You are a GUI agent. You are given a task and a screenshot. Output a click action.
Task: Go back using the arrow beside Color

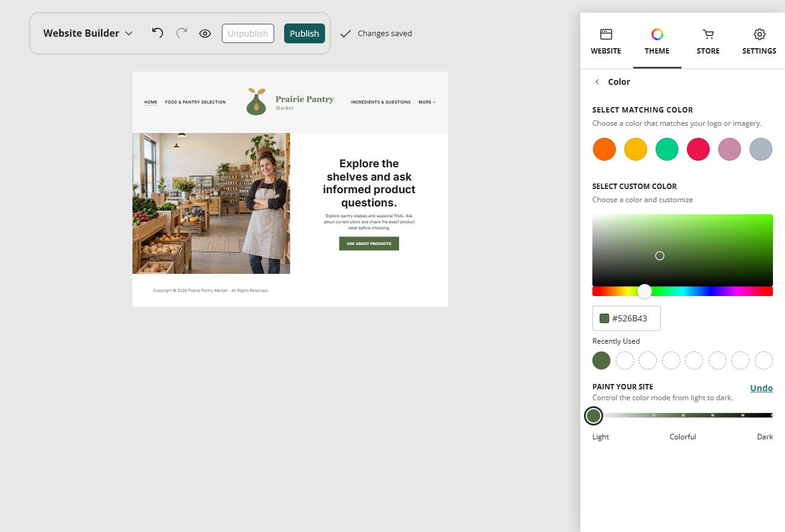(x=597, y=82)
